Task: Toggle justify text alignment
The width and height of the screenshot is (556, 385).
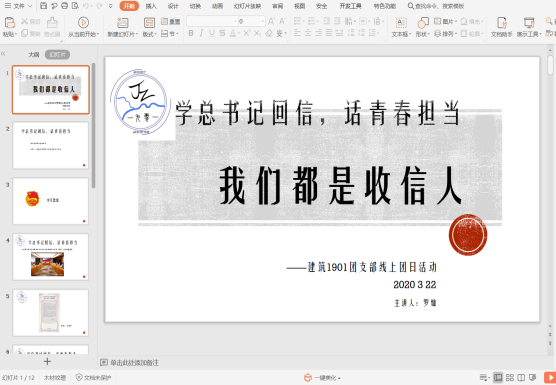Action: (329, 33)
